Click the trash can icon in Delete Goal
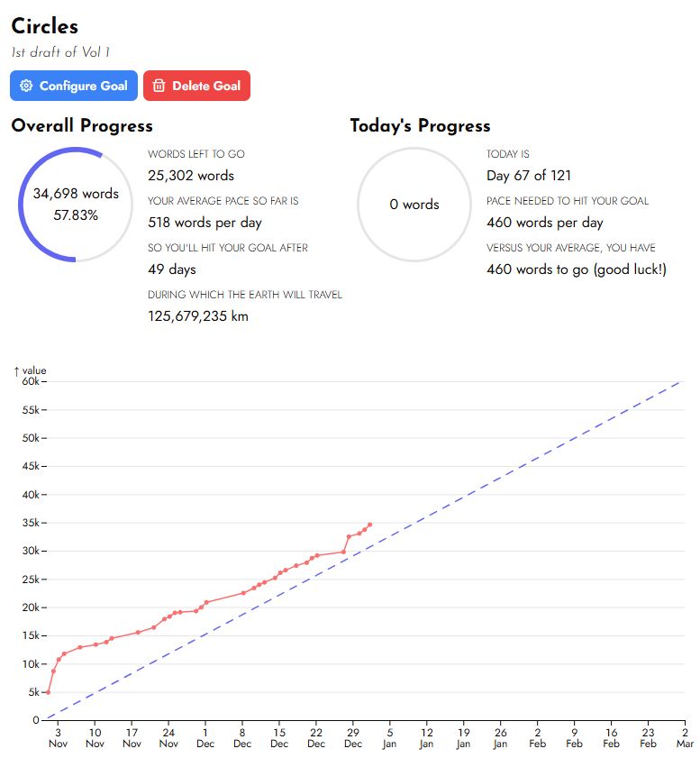 click(159, 86)
